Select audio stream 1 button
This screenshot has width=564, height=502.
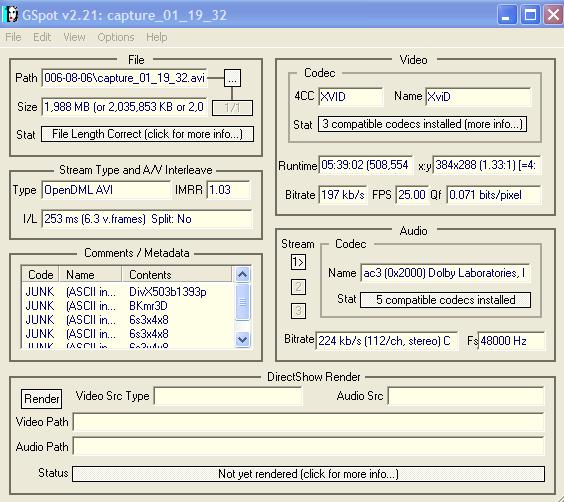click(298, 262)
